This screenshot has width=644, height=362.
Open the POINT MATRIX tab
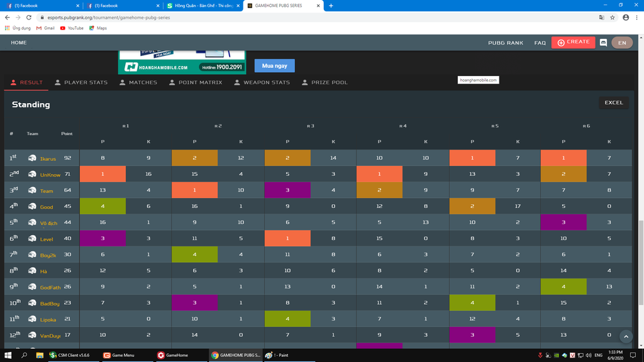196,82
